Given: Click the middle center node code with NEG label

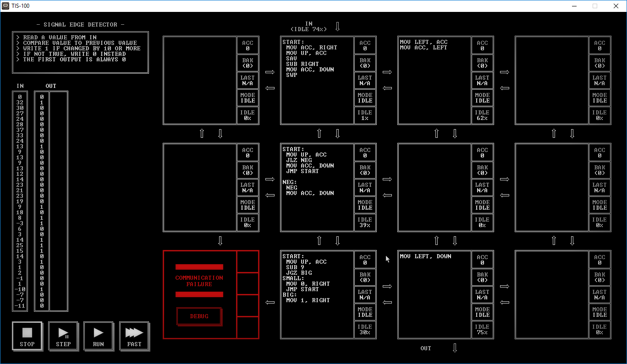Looking at the screenshot, I should [317, 187].
